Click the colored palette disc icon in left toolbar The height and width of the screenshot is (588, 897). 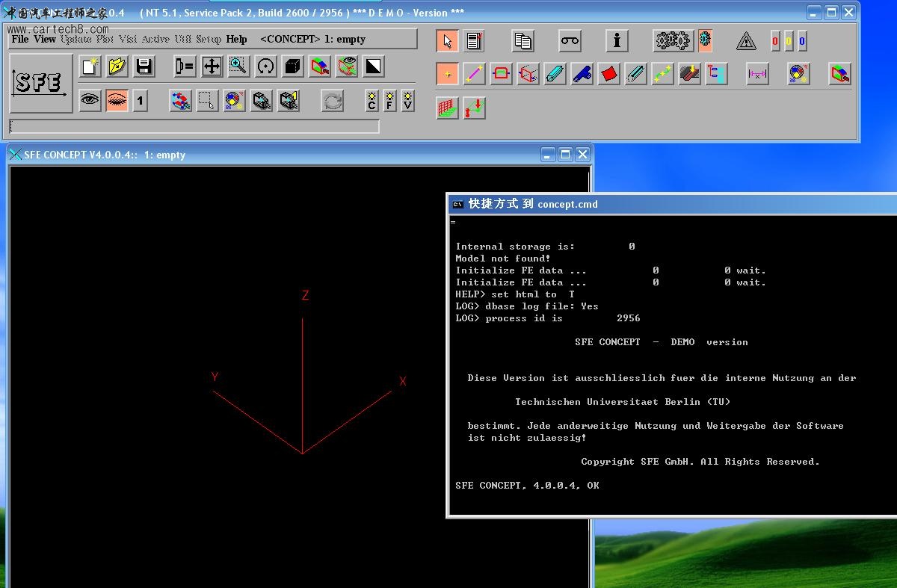pyautogui.click(x=234, y=100)
